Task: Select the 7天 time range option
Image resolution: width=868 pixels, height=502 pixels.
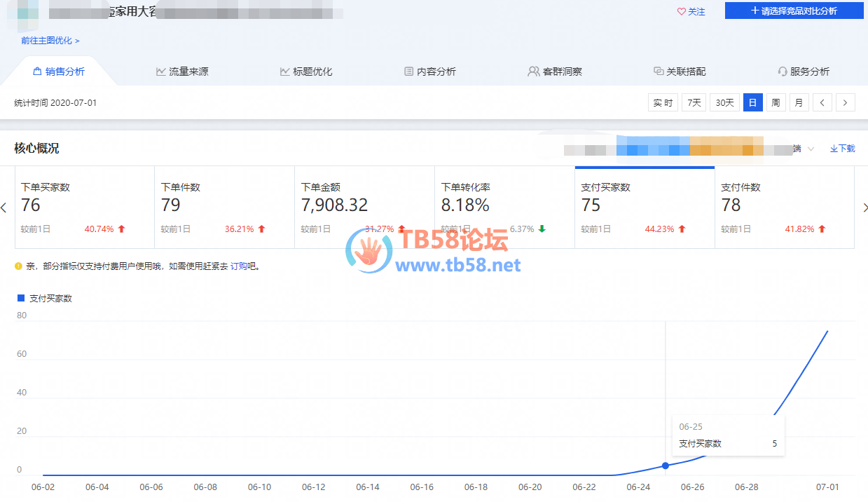Action: (x=694, y=103)
